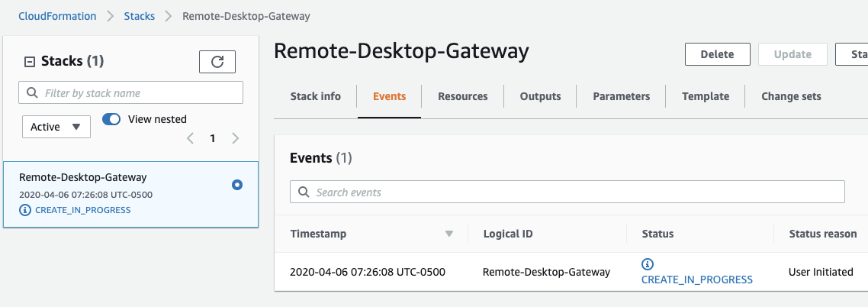Open the Active filter dropdown

tap(56, 127)
